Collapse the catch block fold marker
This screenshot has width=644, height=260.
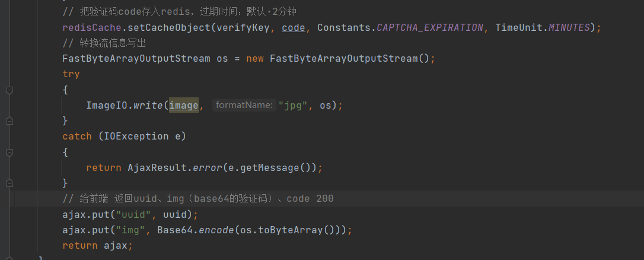9,152
